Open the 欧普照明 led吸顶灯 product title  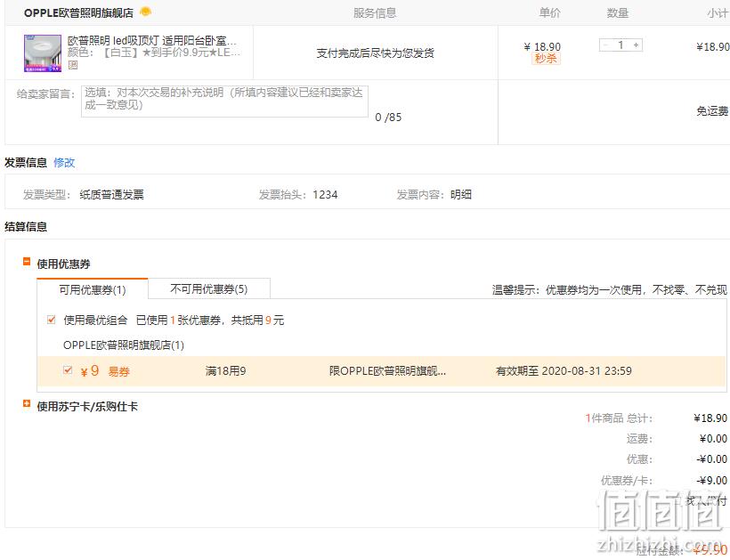point(152,40)
